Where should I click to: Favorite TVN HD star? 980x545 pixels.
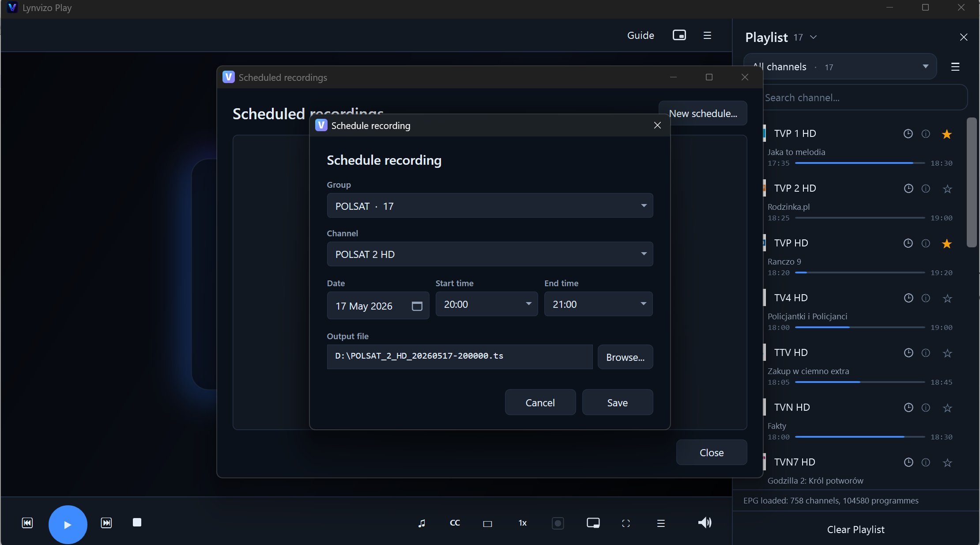pyautogui.click(x=947, y=408)
